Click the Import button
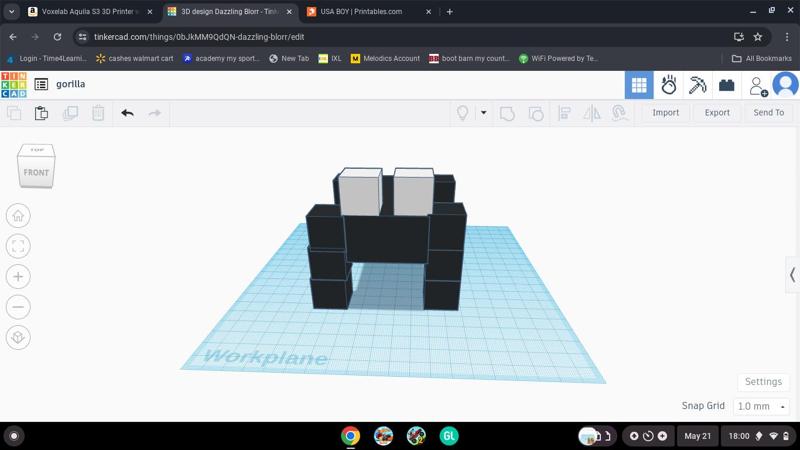This screenshot has width=800, height=450. coord(665,113)
